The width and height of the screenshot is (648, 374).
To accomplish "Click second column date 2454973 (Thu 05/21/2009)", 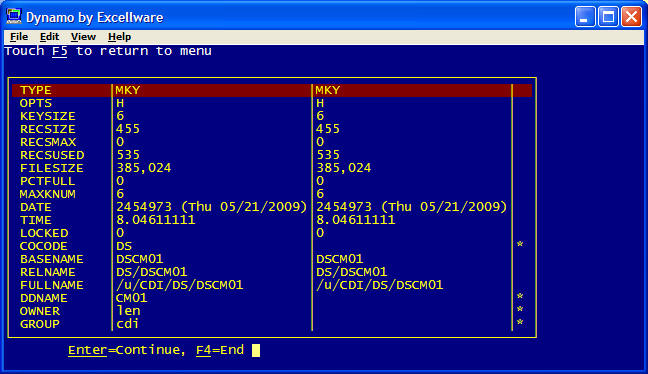I will point(412,207).
